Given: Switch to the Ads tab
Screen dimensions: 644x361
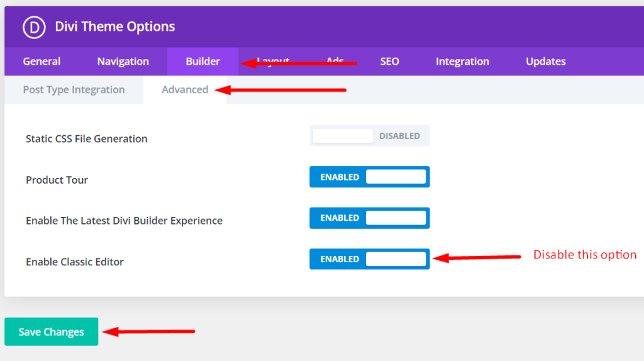Looking at the screenshot, I should (x=335, y=62).
